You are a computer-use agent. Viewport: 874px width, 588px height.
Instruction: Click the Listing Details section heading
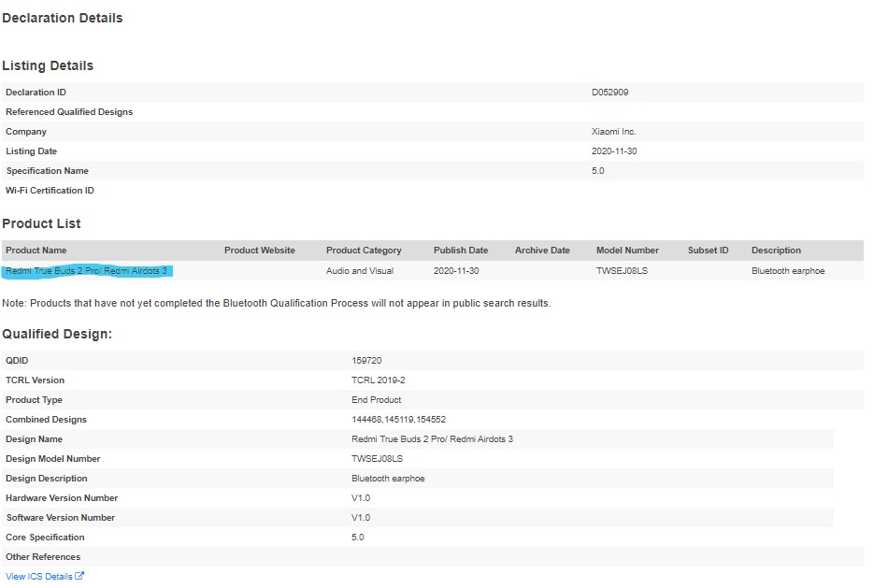coord(48,65)
